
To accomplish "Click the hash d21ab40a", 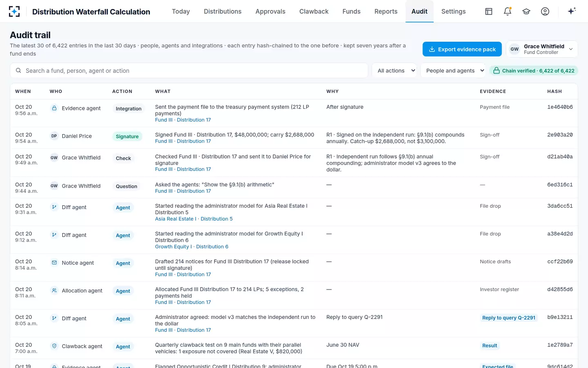I will click(x=560, y=157).
